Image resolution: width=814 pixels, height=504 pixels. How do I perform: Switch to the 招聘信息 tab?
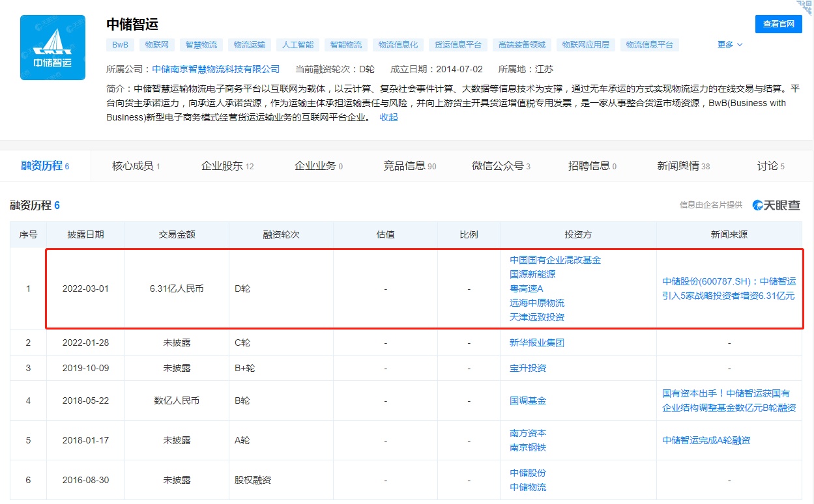tap(592, 166)
